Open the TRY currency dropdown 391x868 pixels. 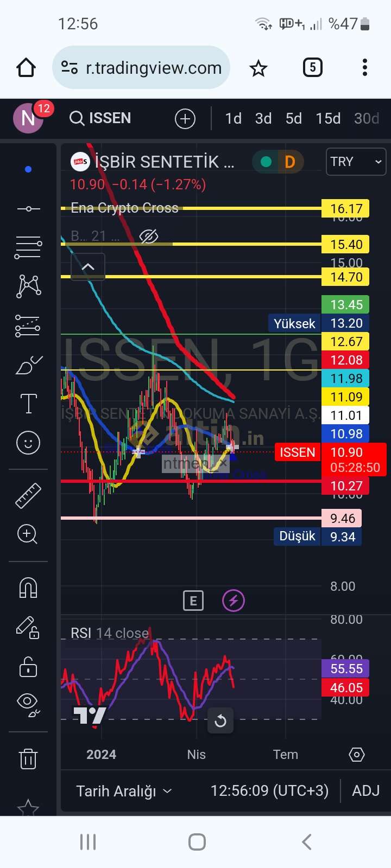(x=356, y=162)
